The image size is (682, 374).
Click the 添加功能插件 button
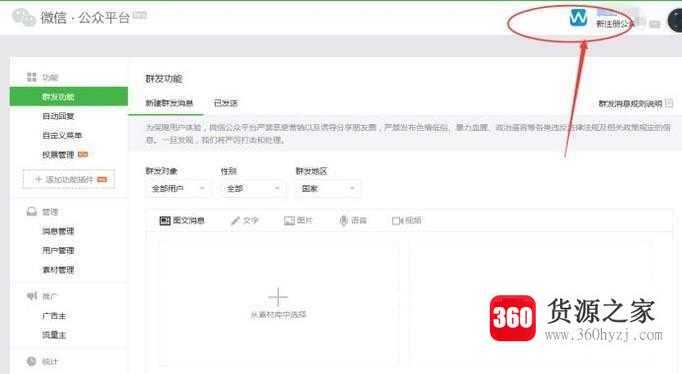(69, 179)
